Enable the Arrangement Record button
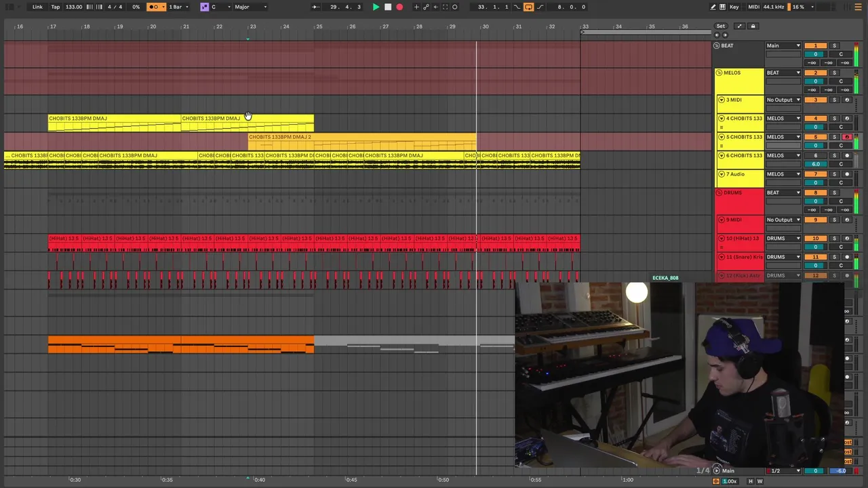Screen dimensions: 868x488 [x=399, y=7]
